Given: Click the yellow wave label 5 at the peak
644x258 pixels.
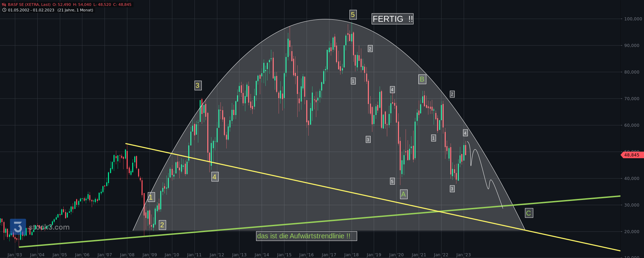Looking at the screenshot, I should click(x=353, y=15).
